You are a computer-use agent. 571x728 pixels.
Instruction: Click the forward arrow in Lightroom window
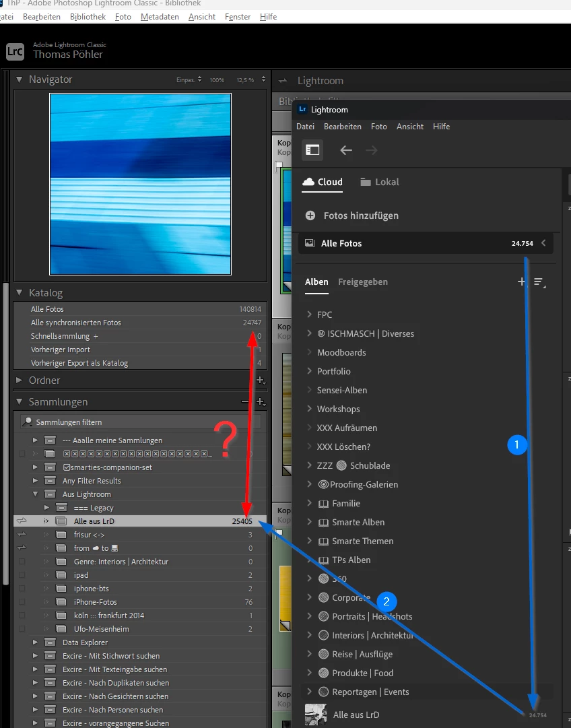click(372, 150)
